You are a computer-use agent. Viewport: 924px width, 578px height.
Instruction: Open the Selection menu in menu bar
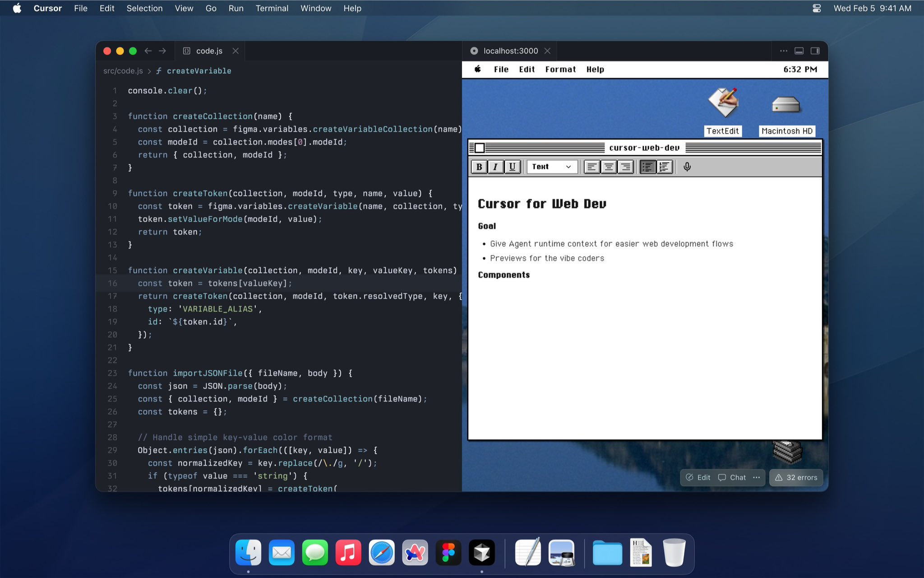point(144,8)
